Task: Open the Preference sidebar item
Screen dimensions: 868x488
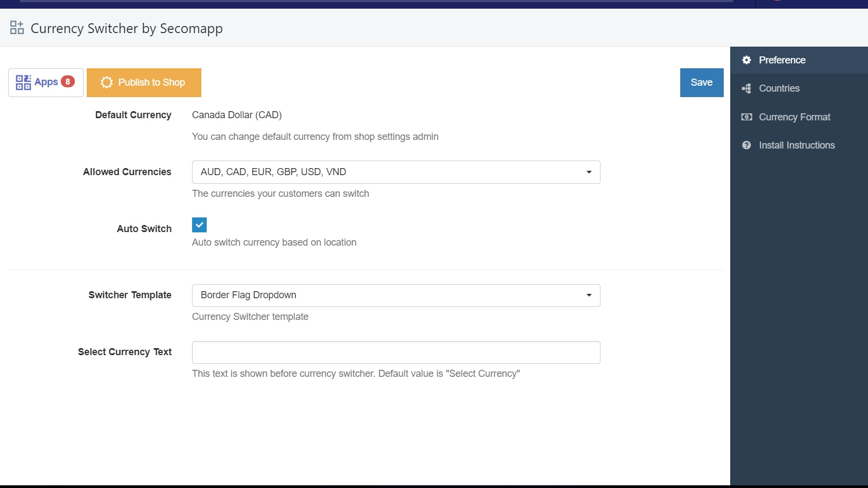Action: [x=799, y=60]
